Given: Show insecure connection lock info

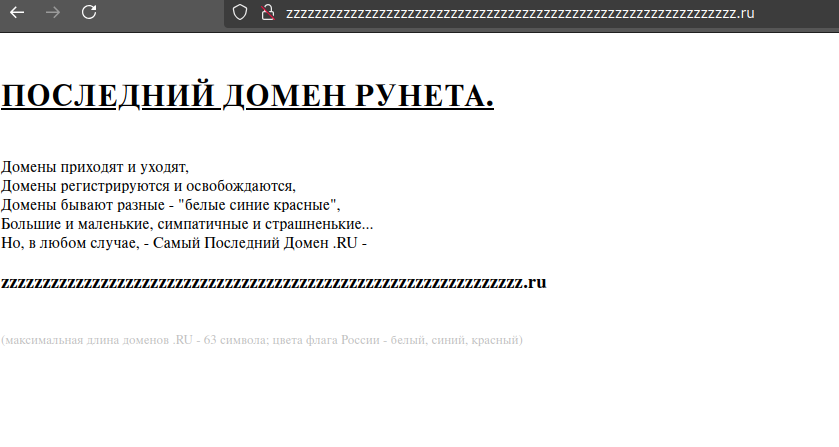Looking at the screenshot, I should click(x=268, y=12).
